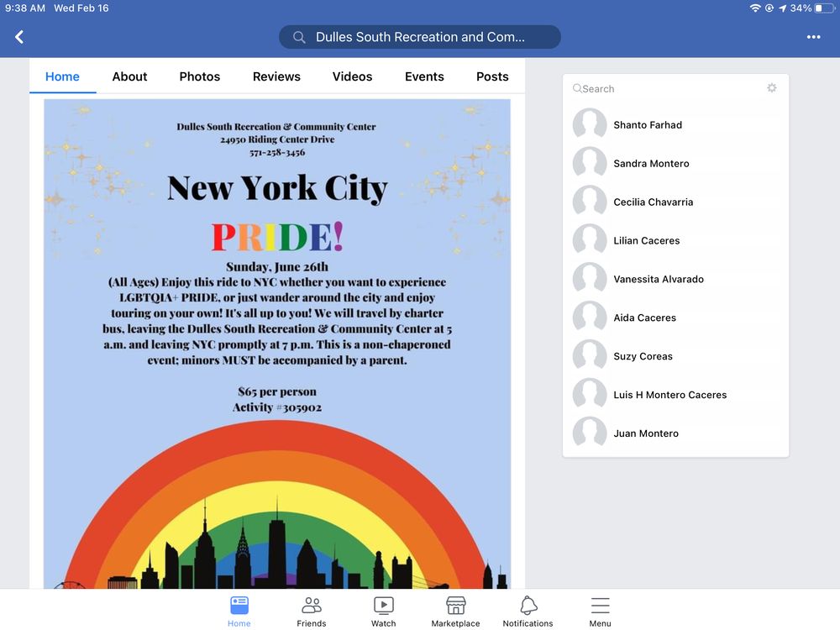The height and width of the screenshot is (630, 840).
Task: Focus the contacts Search field
Action: coord(667,88)
